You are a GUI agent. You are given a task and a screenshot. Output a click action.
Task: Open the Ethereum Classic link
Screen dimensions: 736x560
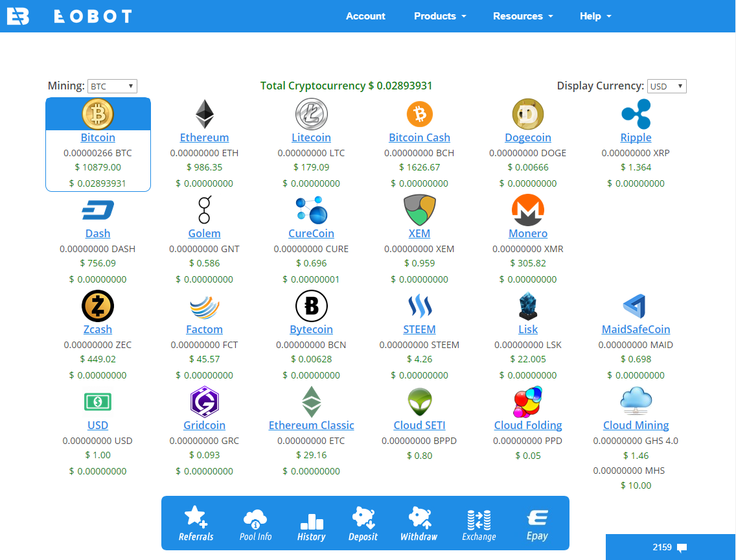(x=311, y=425)
